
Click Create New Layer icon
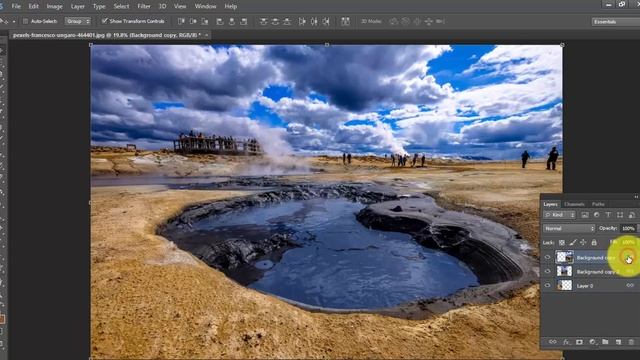tap(618, 342)
